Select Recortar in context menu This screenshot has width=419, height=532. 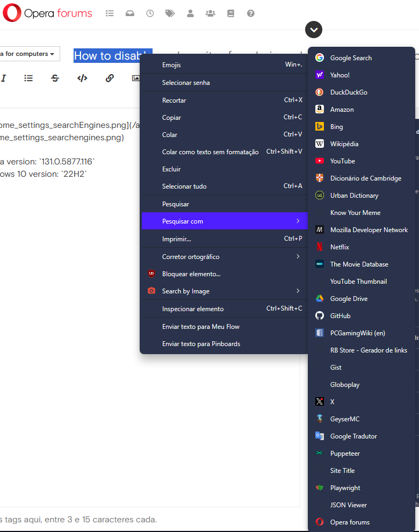point(224,100)
